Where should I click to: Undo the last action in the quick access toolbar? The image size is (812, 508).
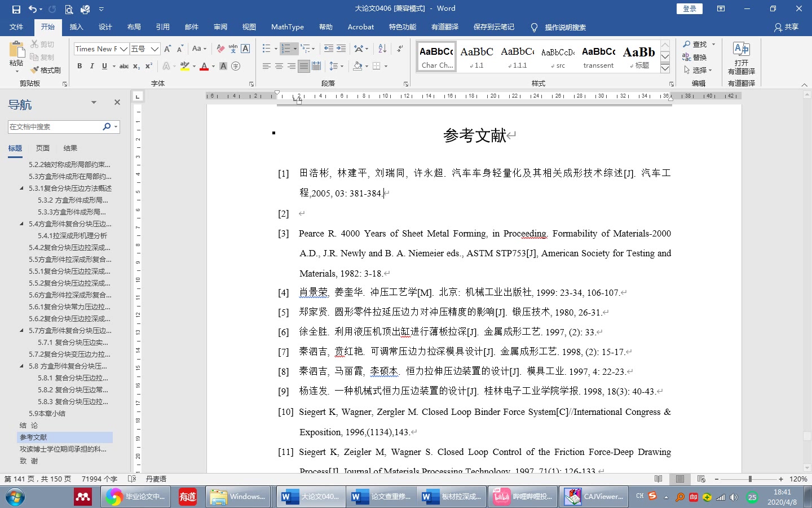33,9
